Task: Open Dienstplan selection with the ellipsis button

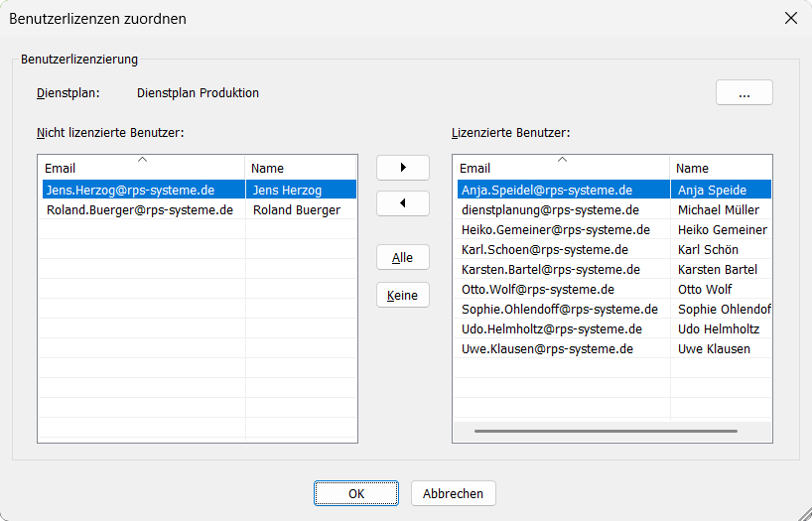Action: [x=744, y=92]
